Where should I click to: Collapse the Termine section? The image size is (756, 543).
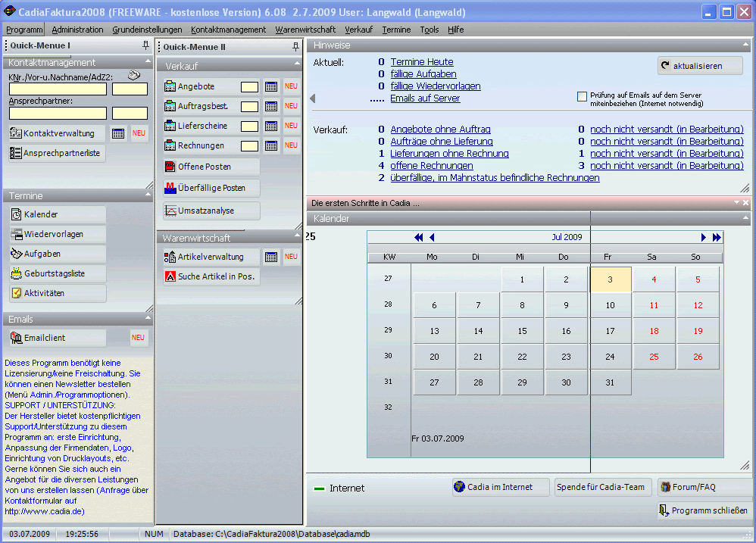coord(148,195)
